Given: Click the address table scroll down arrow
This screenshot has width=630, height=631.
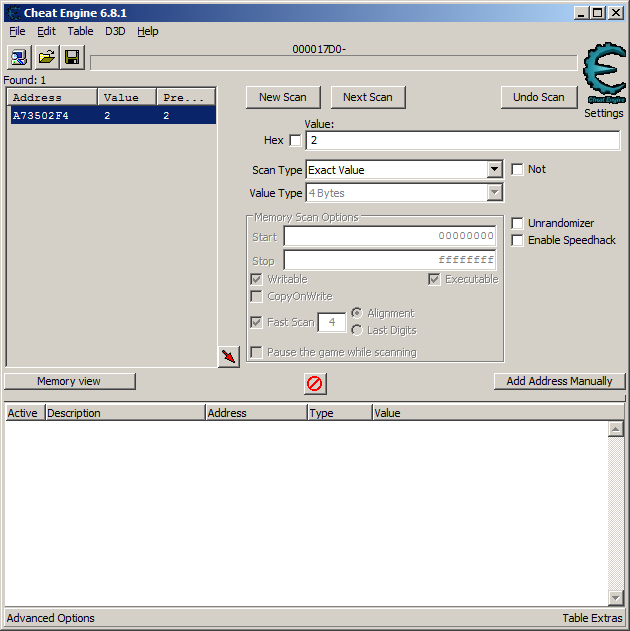Looking at the screenshot, I should point(616,598).
